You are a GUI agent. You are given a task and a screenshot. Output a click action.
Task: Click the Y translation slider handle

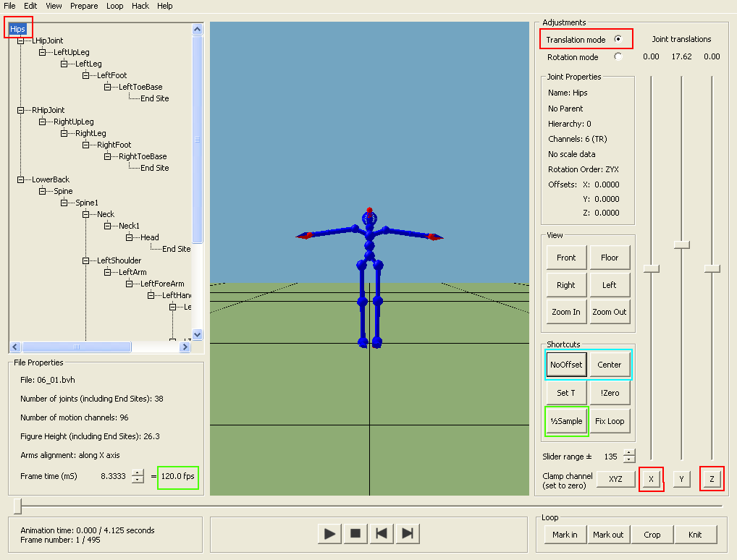tap(681, 245)
